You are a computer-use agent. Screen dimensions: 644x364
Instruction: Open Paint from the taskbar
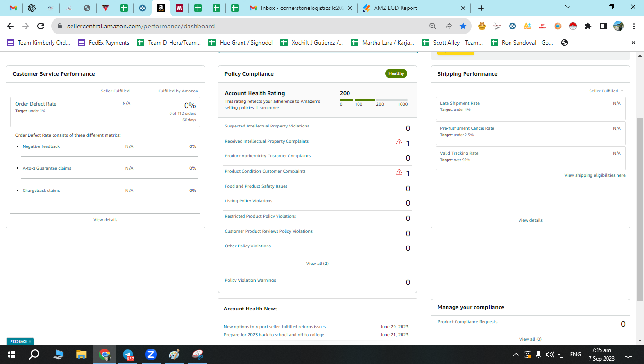[x=174, y=355]
